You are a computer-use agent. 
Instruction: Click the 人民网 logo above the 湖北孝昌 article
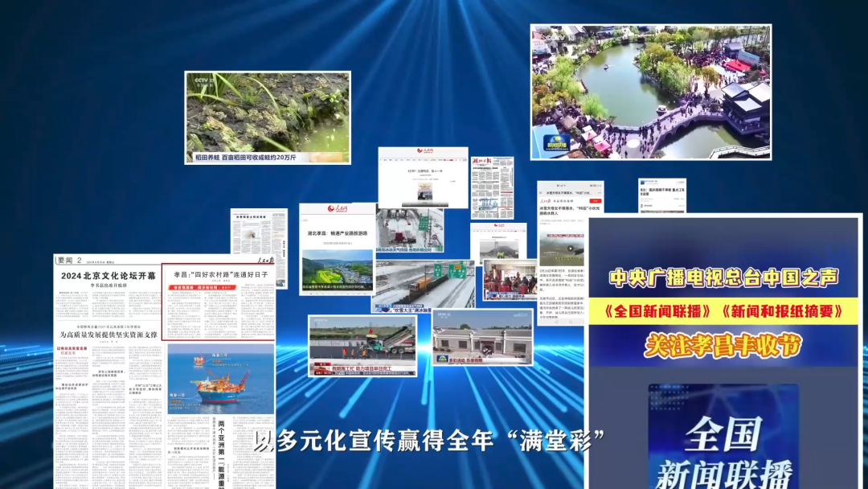[x=338, y=208]
